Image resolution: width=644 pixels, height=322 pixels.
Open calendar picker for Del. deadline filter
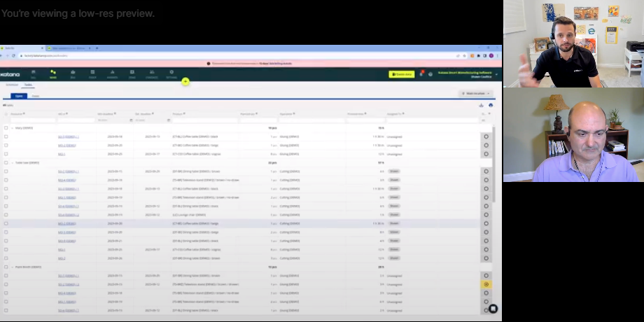[x=169, y=120]
